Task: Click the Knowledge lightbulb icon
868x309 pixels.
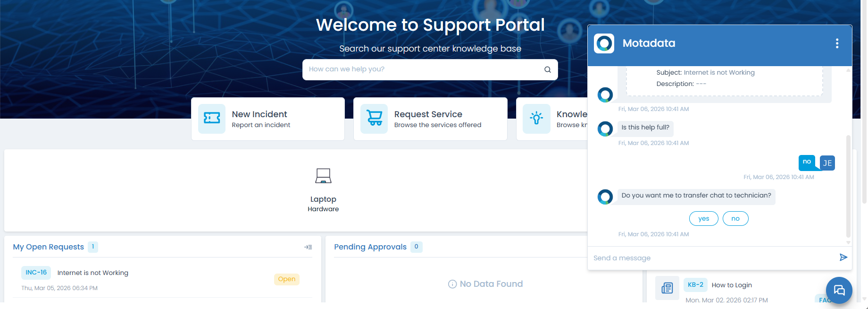Action: pos(536,119)
